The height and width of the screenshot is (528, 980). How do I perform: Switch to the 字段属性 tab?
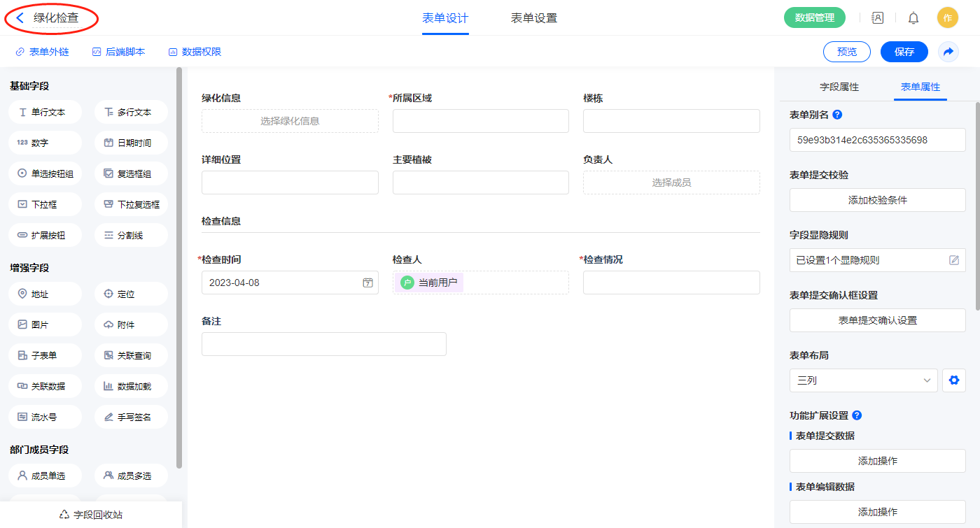(839, 87)
